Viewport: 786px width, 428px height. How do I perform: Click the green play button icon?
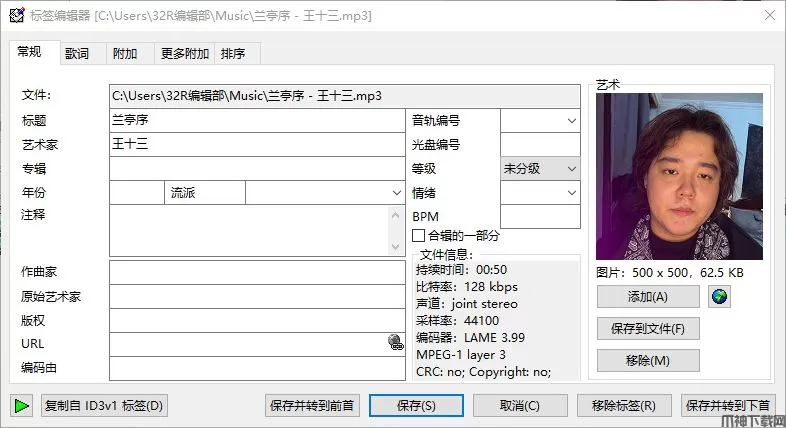pyautogui.click(x=21, y=405)
